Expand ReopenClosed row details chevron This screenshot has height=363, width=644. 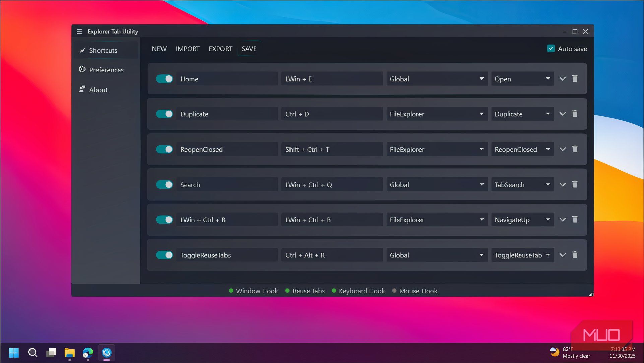563,149
